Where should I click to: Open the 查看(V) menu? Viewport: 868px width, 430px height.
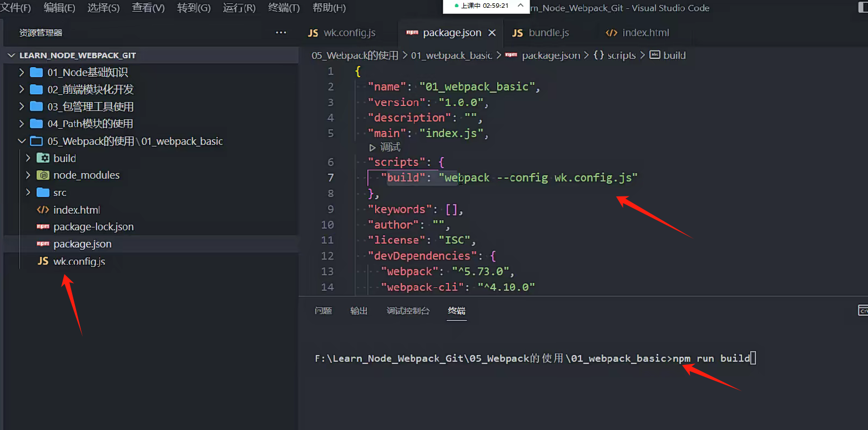pyautogui.click(x=148, y=8)
